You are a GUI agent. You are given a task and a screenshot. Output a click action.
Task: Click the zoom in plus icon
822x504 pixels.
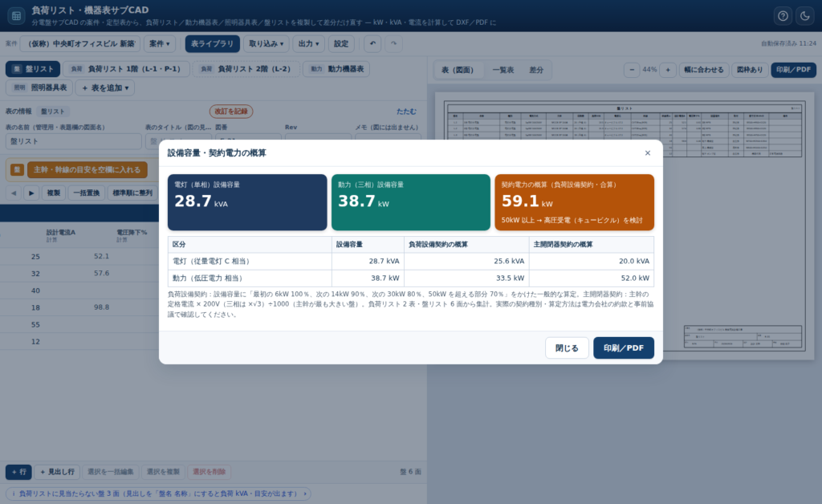(x=667, y=70)
